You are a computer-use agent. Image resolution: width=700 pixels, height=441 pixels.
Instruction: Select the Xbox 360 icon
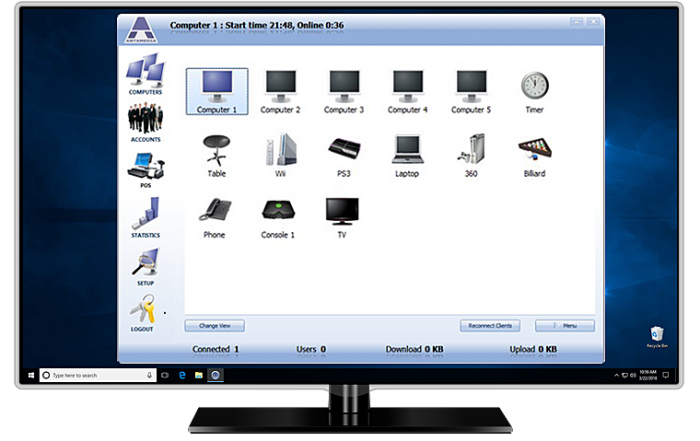pyautogui.click(x=471, y=156)
